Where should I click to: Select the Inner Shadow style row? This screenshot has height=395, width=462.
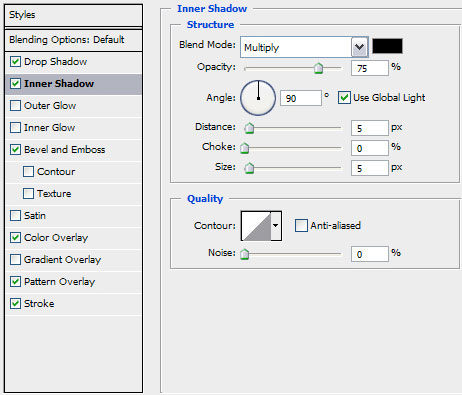(x=73, y=84)
